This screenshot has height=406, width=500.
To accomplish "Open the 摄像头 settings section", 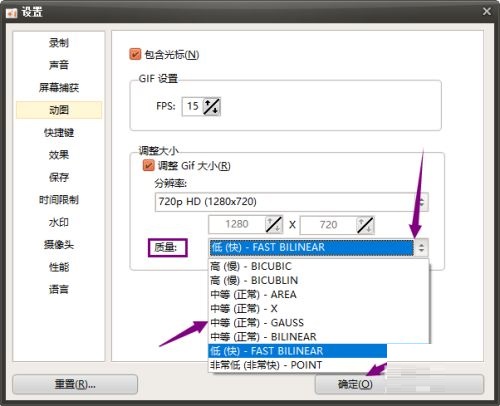I will point(59,245).
